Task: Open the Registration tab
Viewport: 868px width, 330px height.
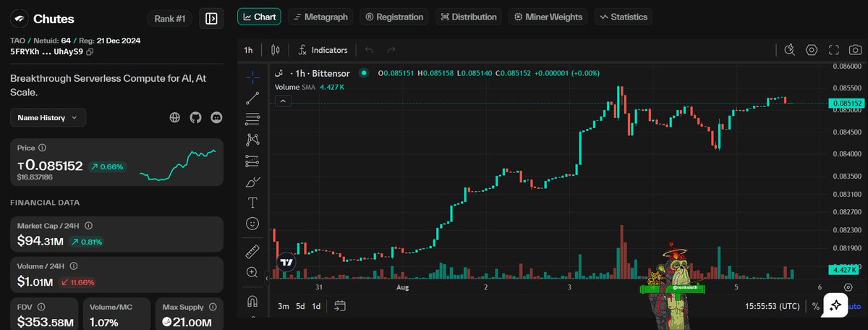Action: tap(394, 17)
